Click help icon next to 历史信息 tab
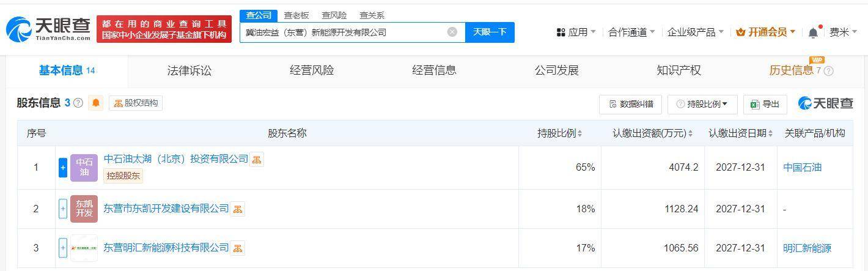The height and width of the screenshot is (271, 868). click(x=829, y=71)
